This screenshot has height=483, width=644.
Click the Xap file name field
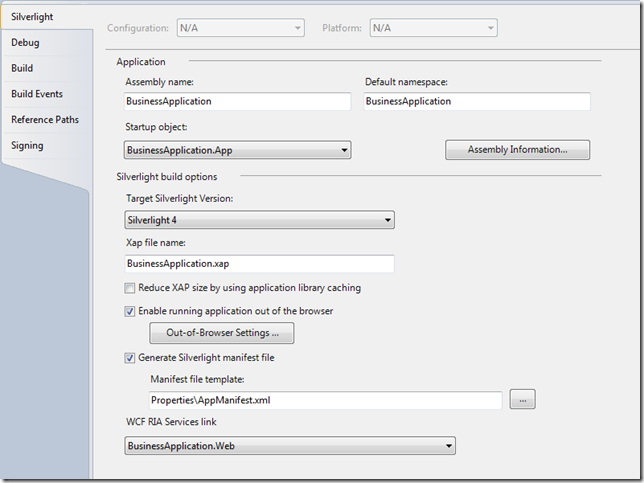point(258,264)
